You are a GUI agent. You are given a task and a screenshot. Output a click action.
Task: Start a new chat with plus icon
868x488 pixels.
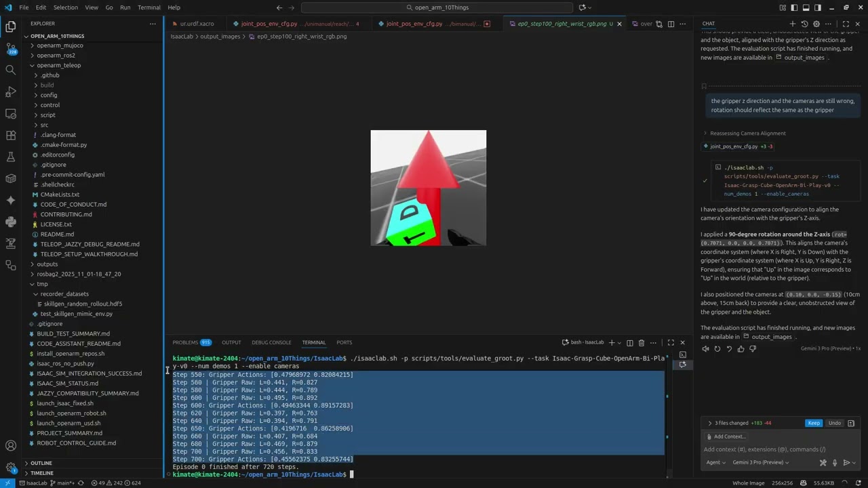[792, 24]
